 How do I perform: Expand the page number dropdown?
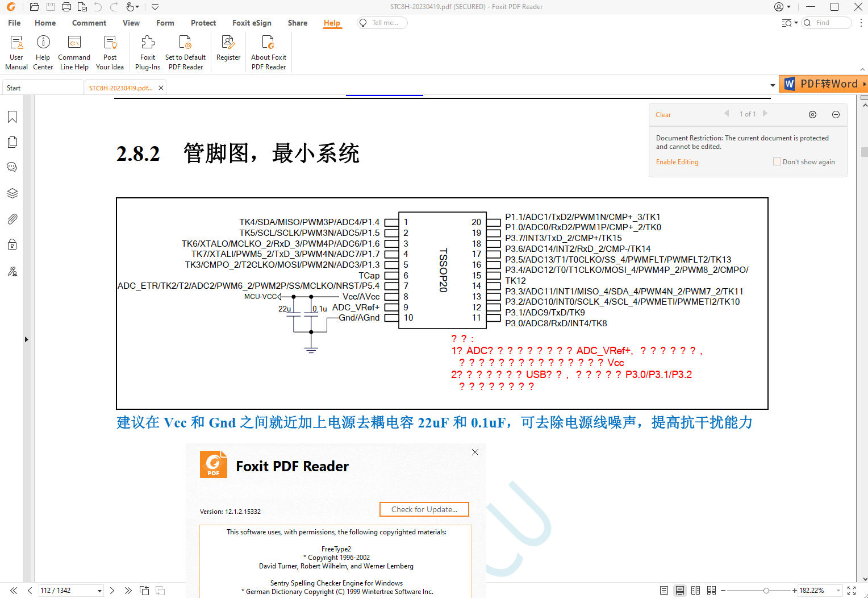pos(99,591)
